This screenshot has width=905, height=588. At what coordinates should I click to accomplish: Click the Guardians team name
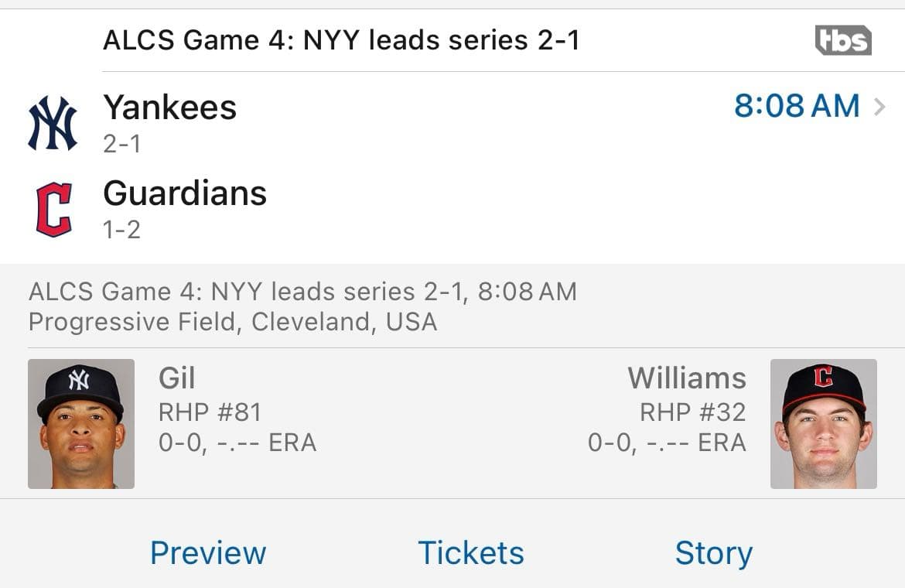184,193
